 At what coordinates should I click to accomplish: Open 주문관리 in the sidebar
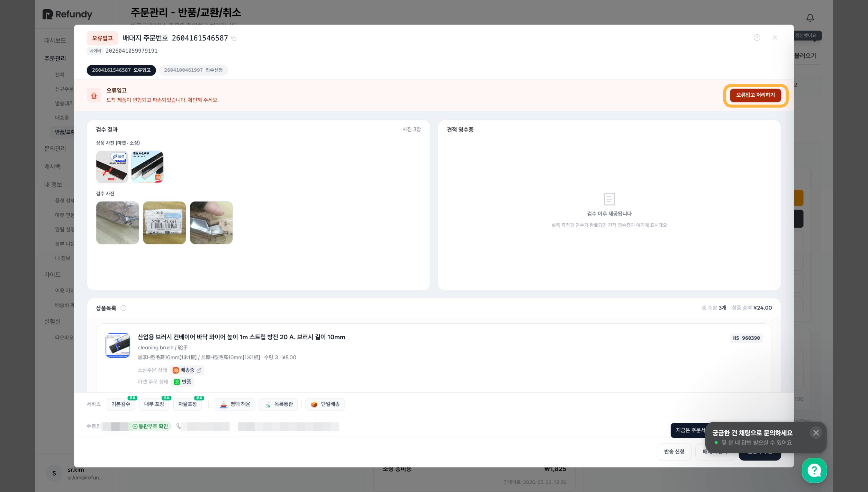tap(55, 59)
